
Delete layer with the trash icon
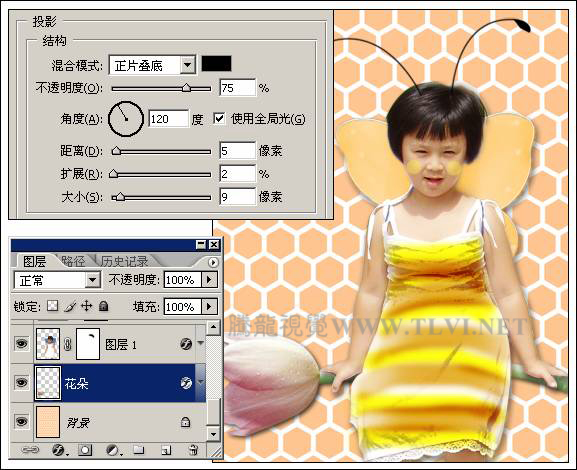point(193,450)
